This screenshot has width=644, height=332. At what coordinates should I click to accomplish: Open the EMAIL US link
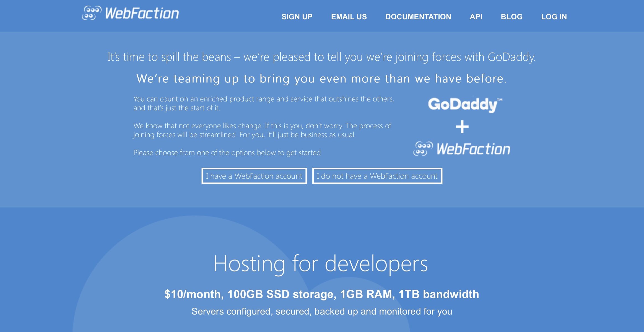pos(349,17)
